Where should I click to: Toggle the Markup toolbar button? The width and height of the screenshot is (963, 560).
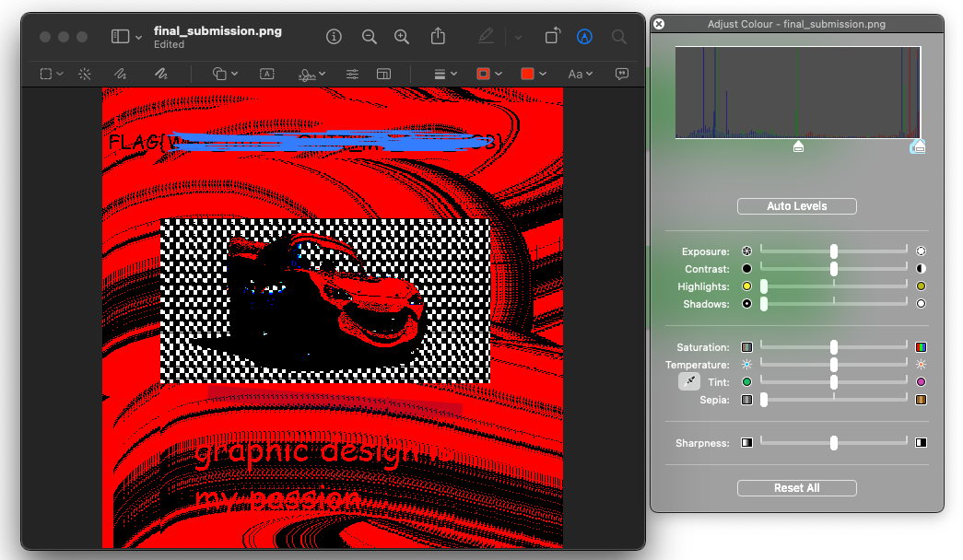click(584, 37)
